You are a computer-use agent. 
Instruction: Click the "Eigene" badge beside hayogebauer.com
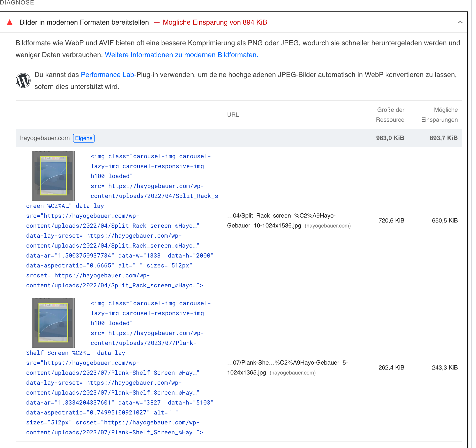click(x=84, y=138)
